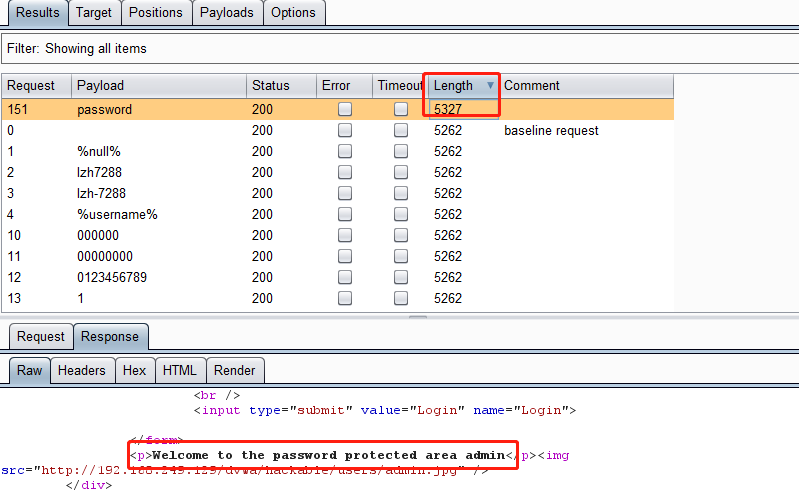Toggle Error checkbox for request 13
Screen dimensions: 799x499
coord(345,298)
